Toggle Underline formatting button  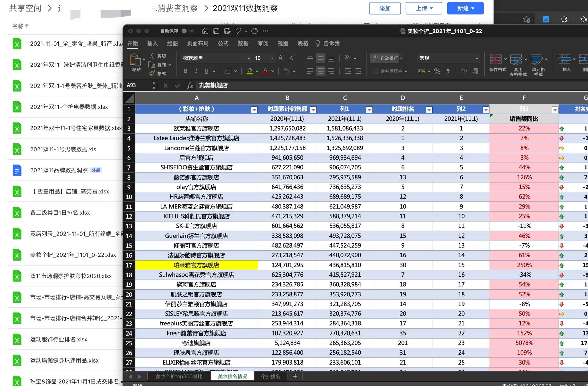tap(206, 71)
